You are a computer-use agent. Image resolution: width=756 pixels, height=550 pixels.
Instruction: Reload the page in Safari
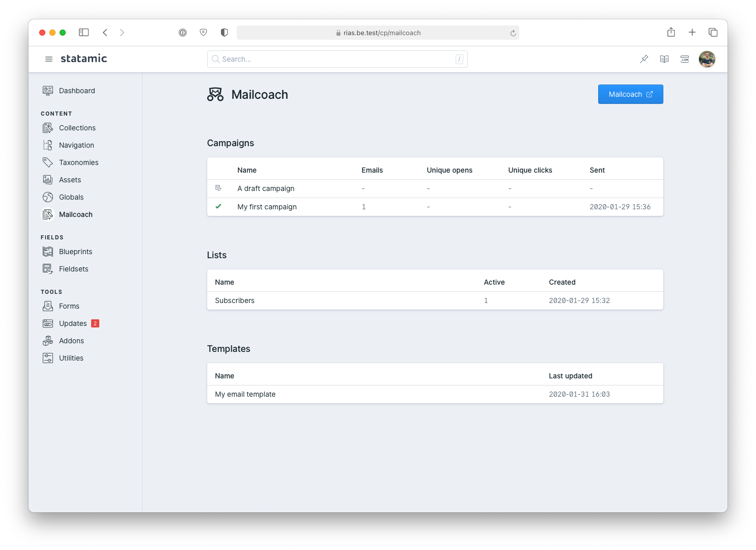click(513, 33)
